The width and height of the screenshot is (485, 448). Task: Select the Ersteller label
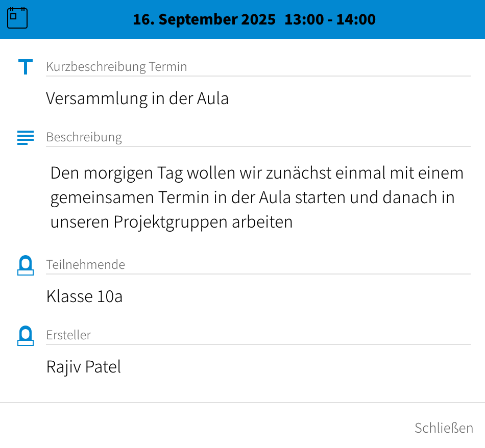pyautogui.click(x=68, y=335)
